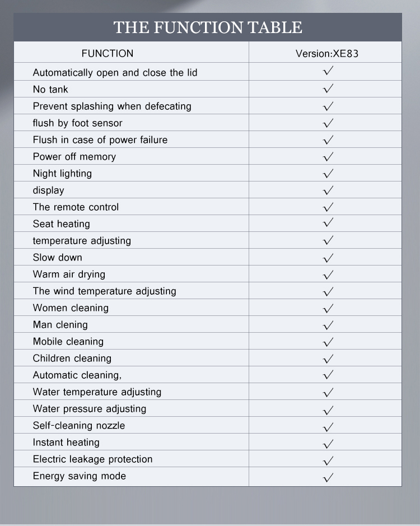The width and height of the screenshot is (420, 526).
Task: Click the Instant heating checkmark
Action: click(x=328, y=443)
